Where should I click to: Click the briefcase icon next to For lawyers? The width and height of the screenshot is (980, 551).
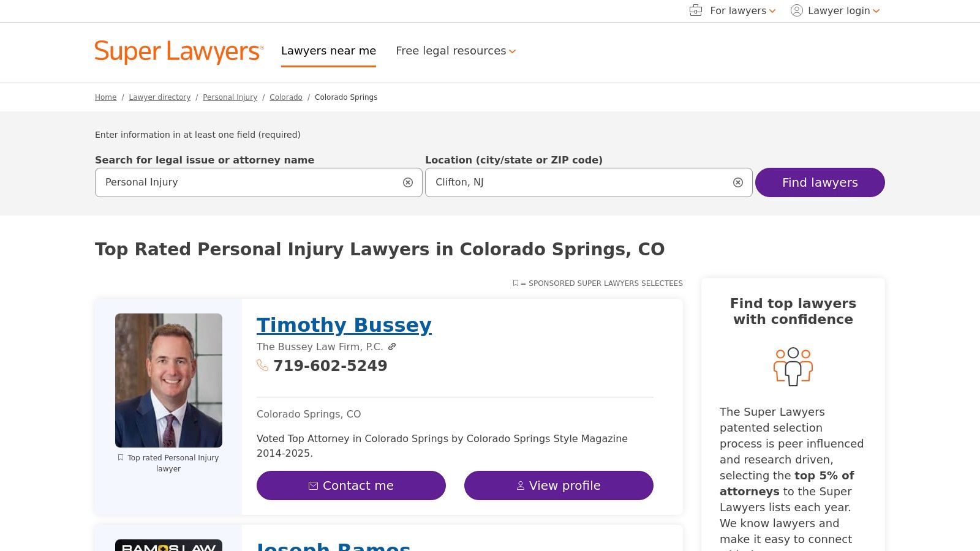(x=695, y=10)
